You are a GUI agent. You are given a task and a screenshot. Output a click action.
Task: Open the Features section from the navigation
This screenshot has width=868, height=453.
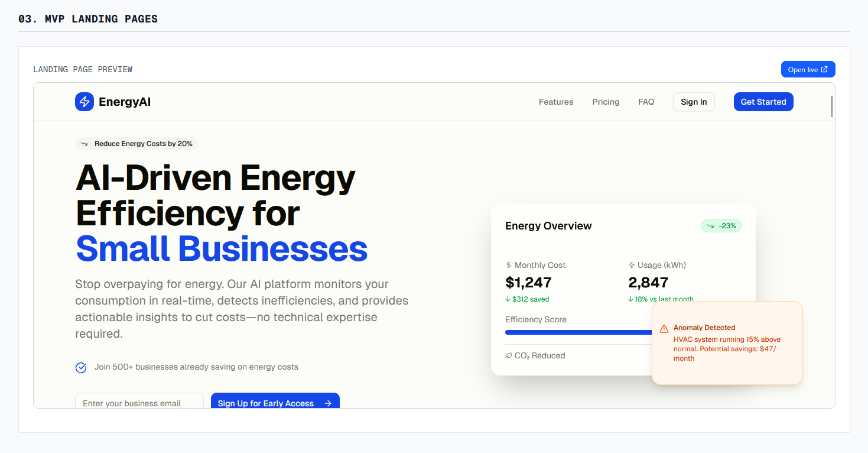coord(555,101)
